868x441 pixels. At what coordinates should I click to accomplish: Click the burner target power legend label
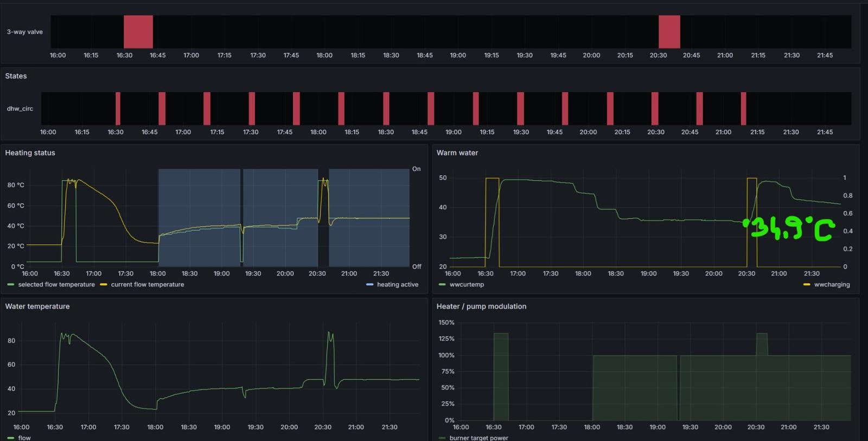(x=478, y=438)
